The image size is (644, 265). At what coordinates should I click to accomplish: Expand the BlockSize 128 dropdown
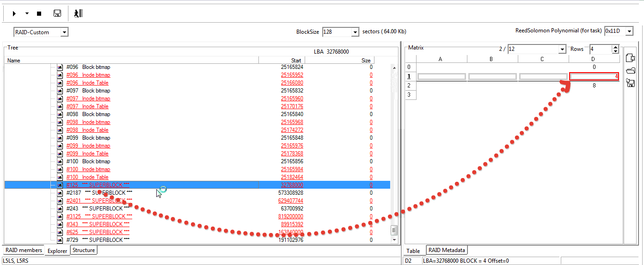[x=355, y=32]
